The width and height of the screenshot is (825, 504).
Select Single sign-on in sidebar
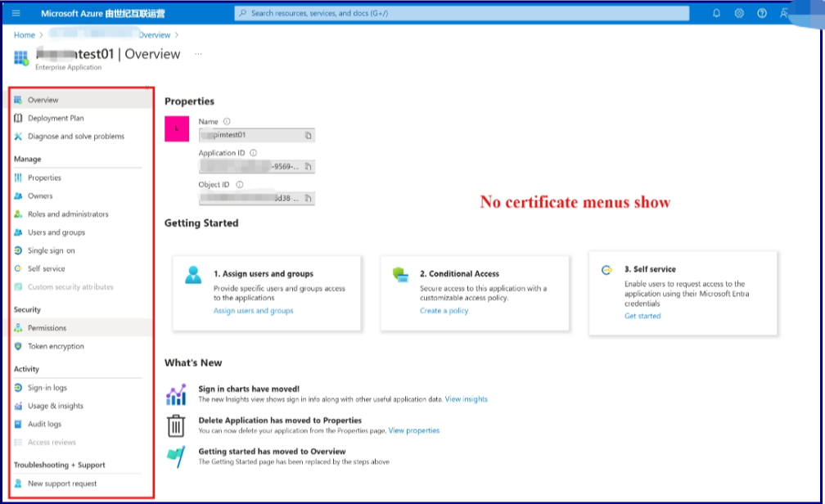click(51, 250)
